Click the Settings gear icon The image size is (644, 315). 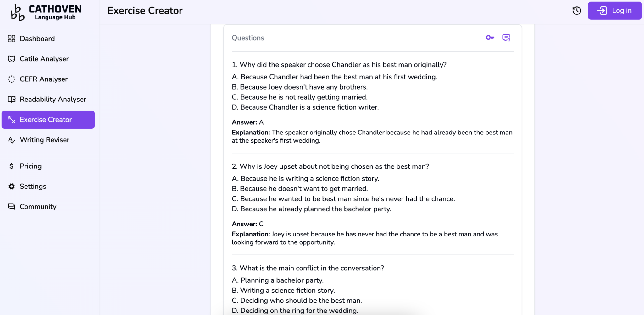pyautogui.click(x=12, y=186)
